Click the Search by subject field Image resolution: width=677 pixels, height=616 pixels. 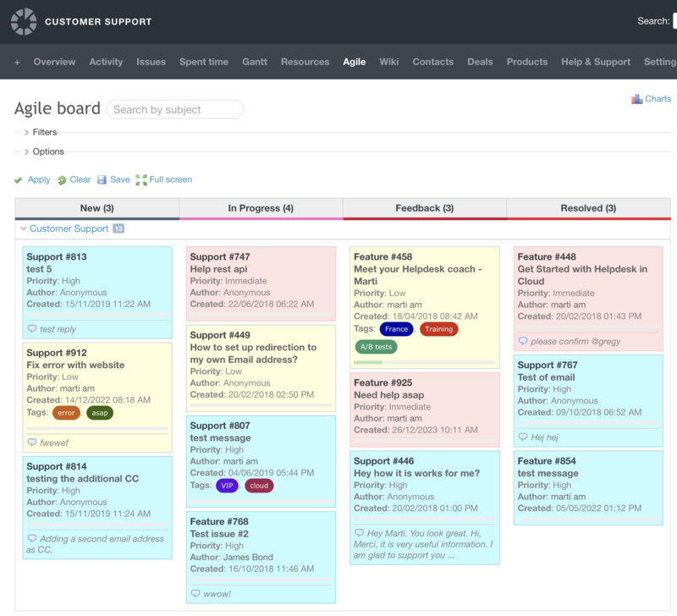pyautogui.click(x=173, y=109)
